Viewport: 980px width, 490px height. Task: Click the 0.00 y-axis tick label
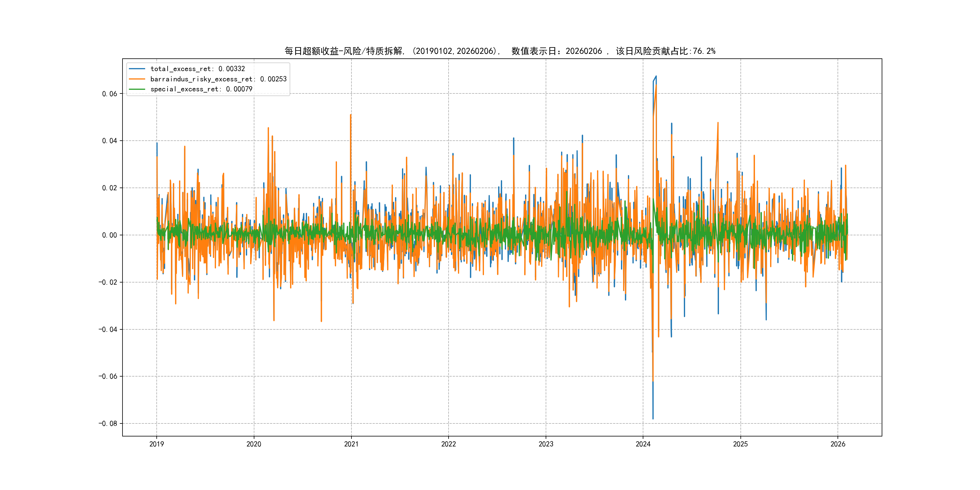(x=109, y=235)
